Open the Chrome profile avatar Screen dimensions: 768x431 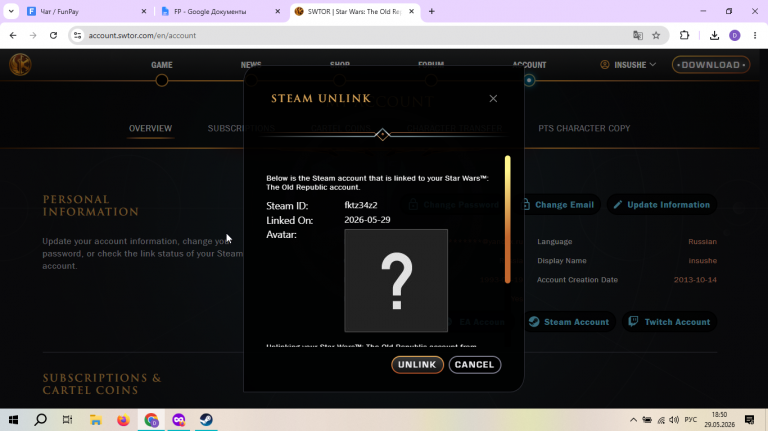(735, 35)
